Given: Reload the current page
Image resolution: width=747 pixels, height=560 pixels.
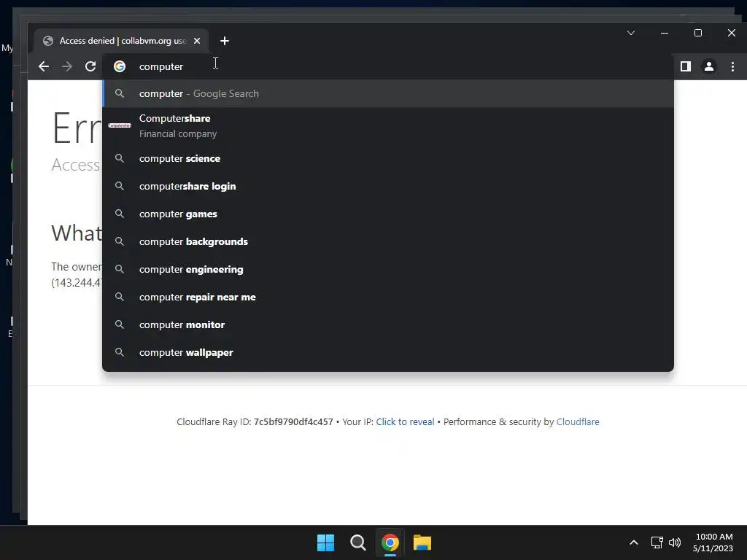Looking at the screenshot, I should [x=90, y=66].
